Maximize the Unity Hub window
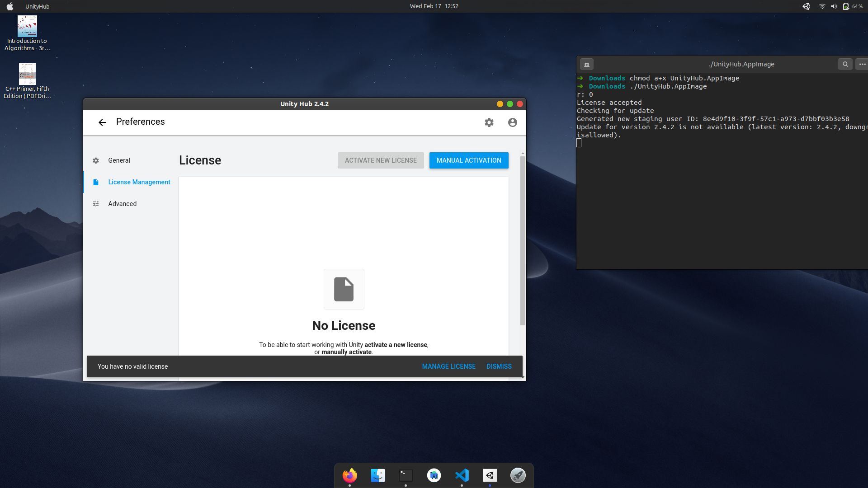The height and width of the screenshot is (488, 868). click(510, 104)
